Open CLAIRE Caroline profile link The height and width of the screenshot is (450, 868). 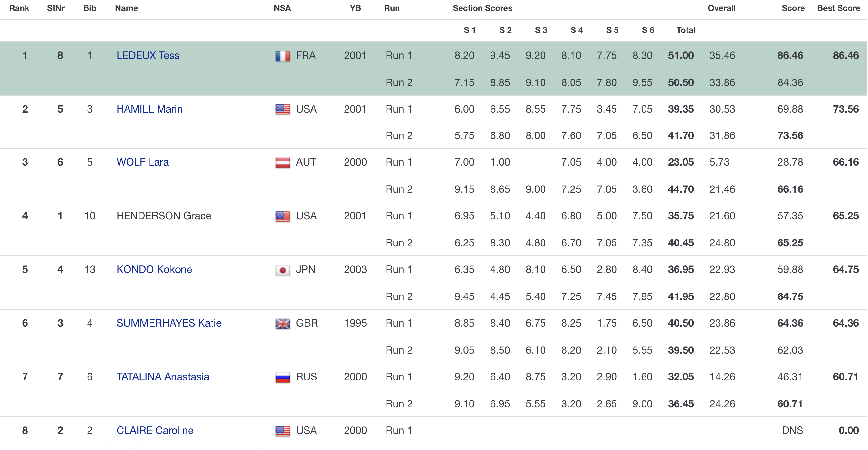tap(155, 430)
